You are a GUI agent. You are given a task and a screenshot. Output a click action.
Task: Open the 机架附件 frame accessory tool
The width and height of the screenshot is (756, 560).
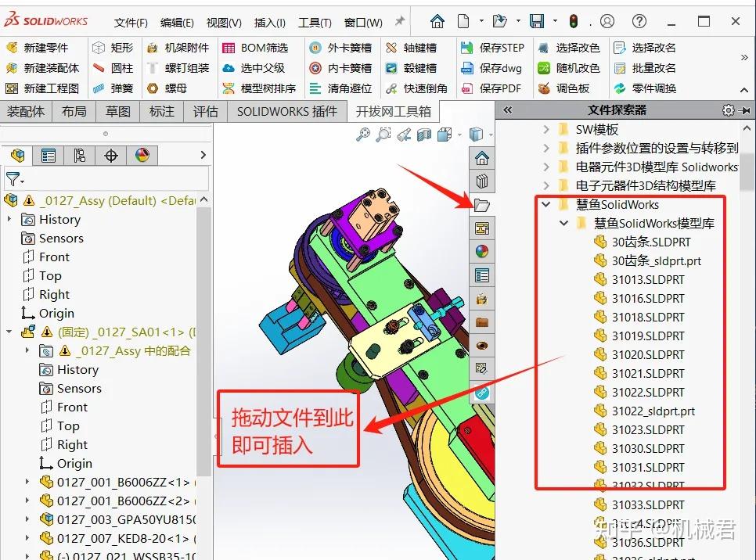click(178, 48)
